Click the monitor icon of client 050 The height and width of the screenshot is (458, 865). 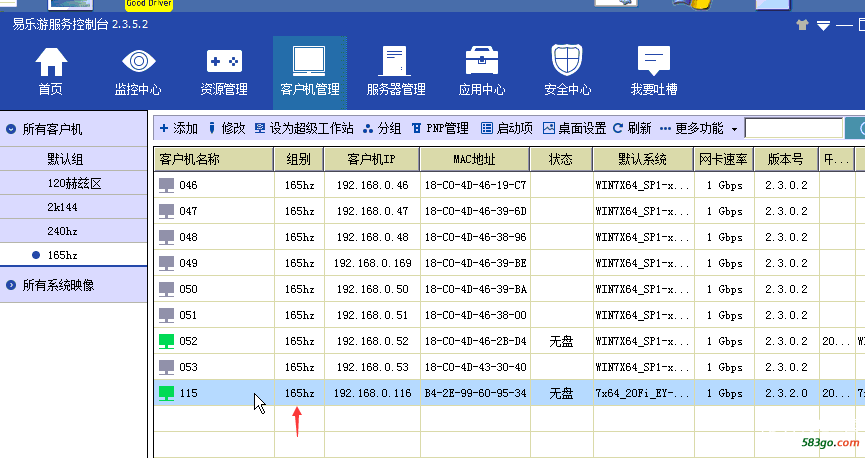click(x=167, y=289)
